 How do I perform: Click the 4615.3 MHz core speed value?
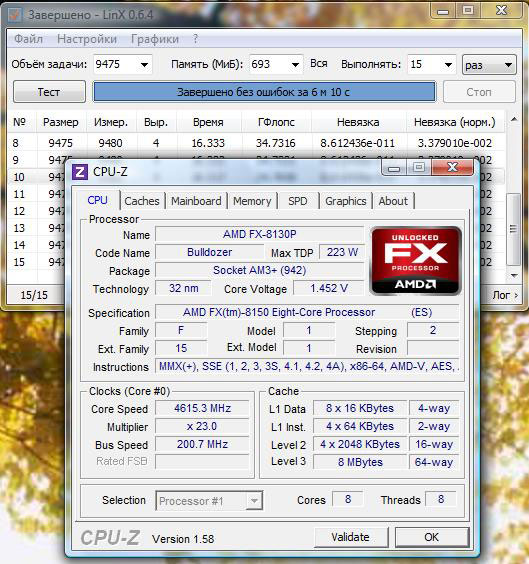(x=202, y=408)
